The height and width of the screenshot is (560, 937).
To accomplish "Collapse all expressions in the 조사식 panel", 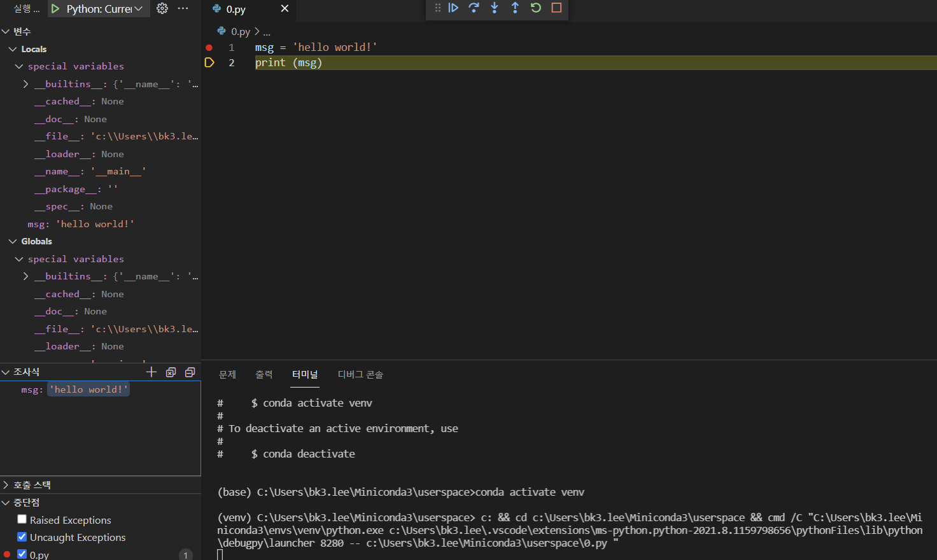I will coord(190,372).
